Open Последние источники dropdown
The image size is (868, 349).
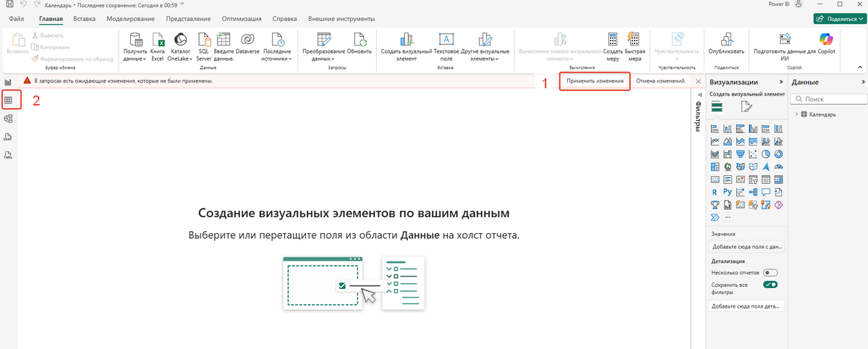coord(277,46)
